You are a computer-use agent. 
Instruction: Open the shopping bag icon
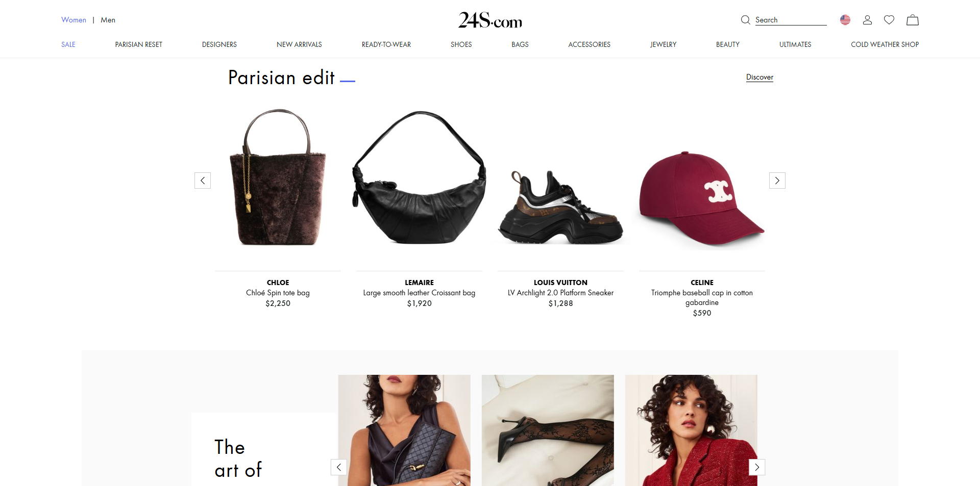(x=913, y=20)
